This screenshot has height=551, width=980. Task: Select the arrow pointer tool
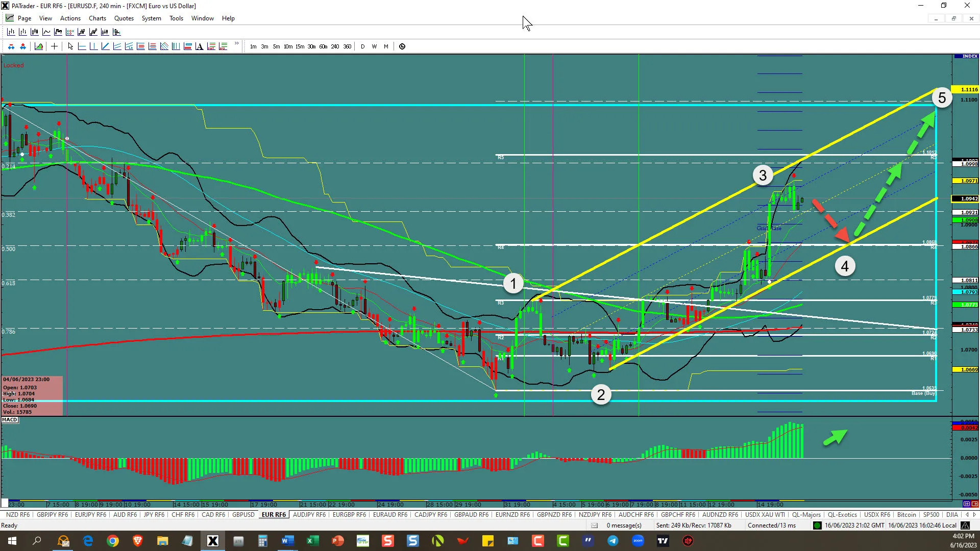(x=70, y=46)
